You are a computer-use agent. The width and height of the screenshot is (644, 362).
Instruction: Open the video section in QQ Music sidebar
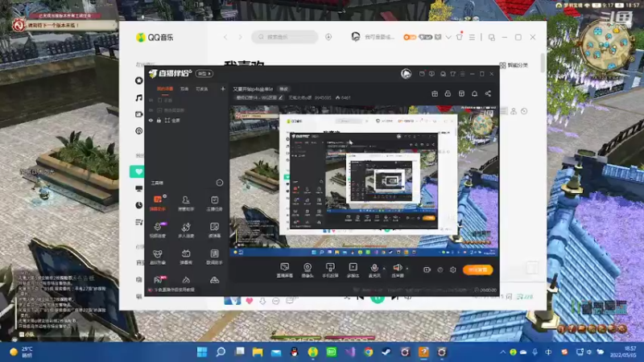click(x=138, y=114)
